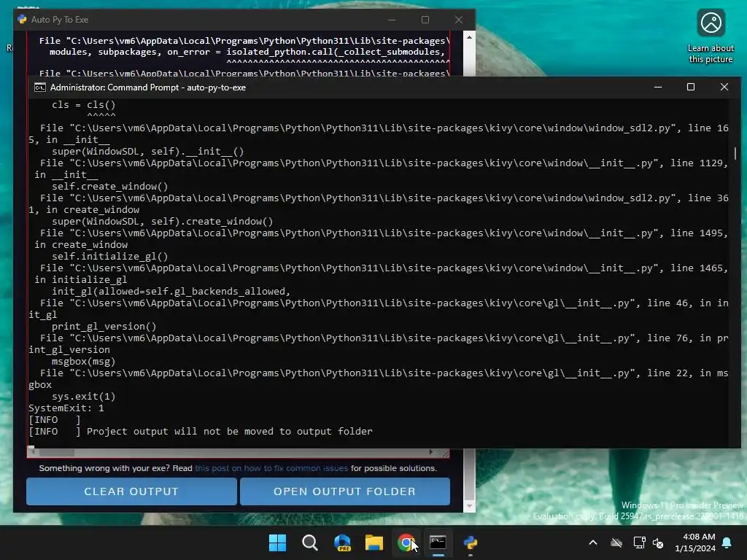
Task: Click 'self.initialize_gl()' line in console
Action: click(x=109, y=256)
